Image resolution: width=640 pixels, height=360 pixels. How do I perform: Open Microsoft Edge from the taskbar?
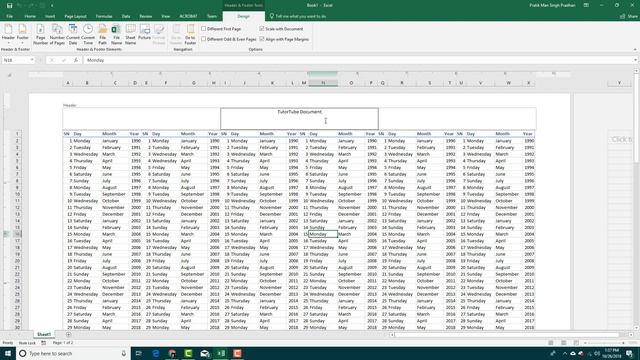coord(156,353)
